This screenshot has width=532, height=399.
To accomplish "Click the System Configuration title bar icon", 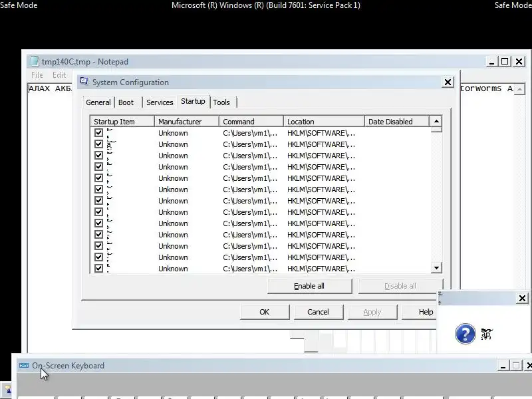I will click(x=84, y=82).
